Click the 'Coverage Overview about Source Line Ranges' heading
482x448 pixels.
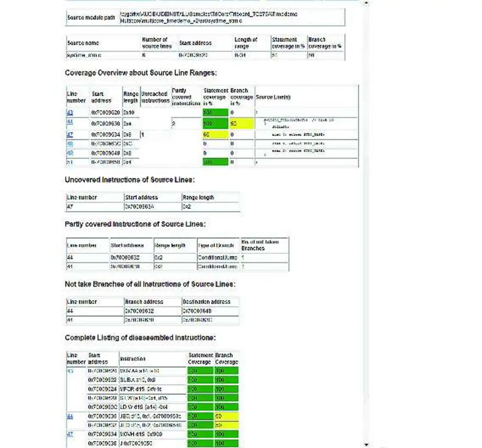pyautogui.click(x=140, y=73)
